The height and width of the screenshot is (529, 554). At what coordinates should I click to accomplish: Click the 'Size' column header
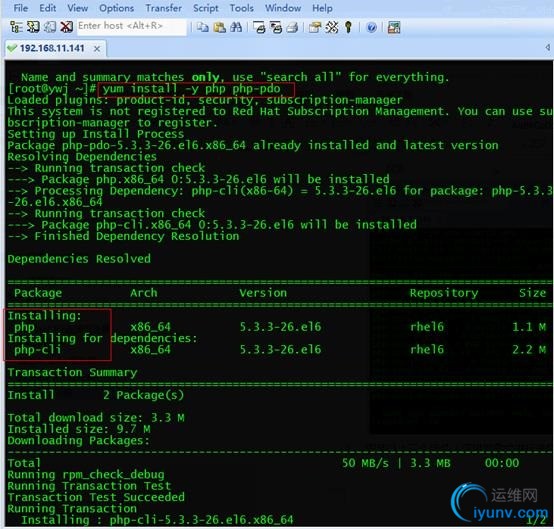coord(532,293)
